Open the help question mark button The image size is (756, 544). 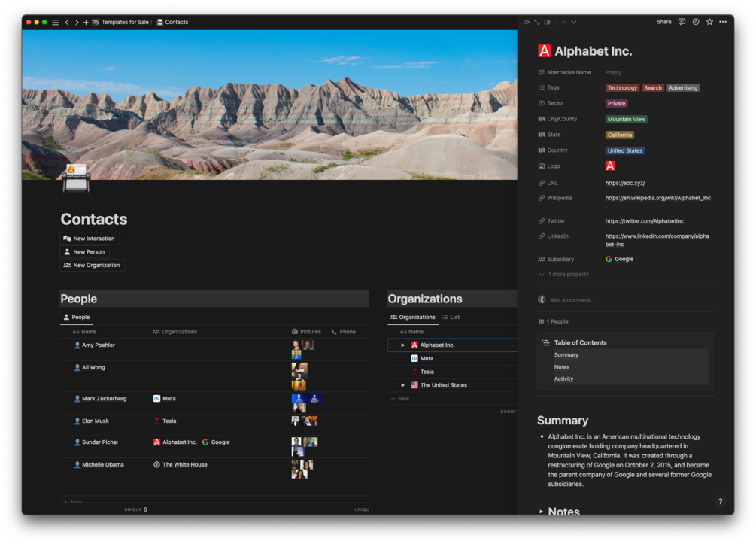point(720,502)
